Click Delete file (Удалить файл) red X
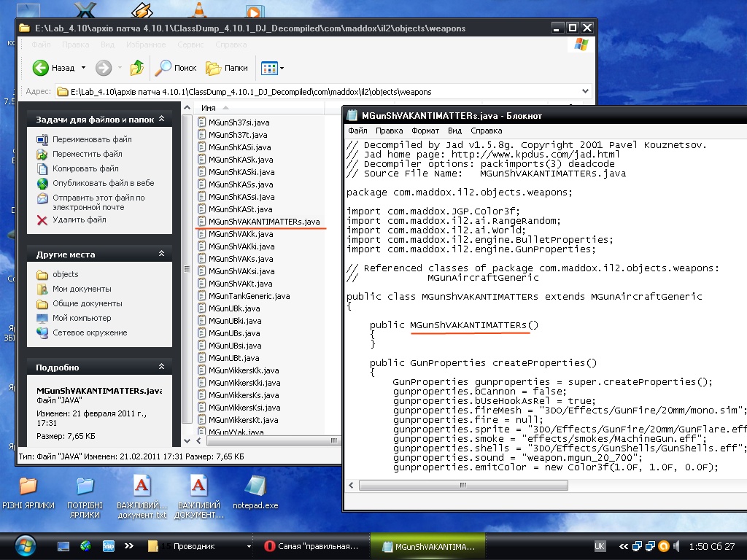 [42, 219]
